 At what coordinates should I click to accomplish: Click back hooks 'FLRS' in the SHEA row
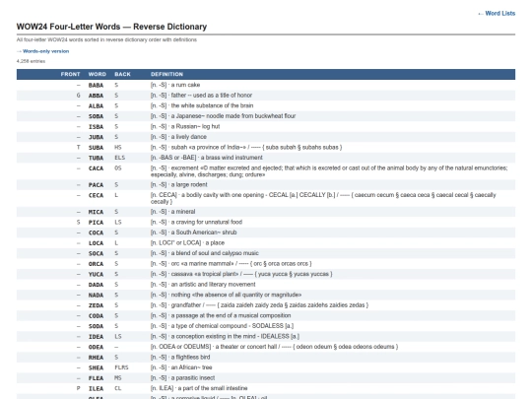tap(121, 367)
